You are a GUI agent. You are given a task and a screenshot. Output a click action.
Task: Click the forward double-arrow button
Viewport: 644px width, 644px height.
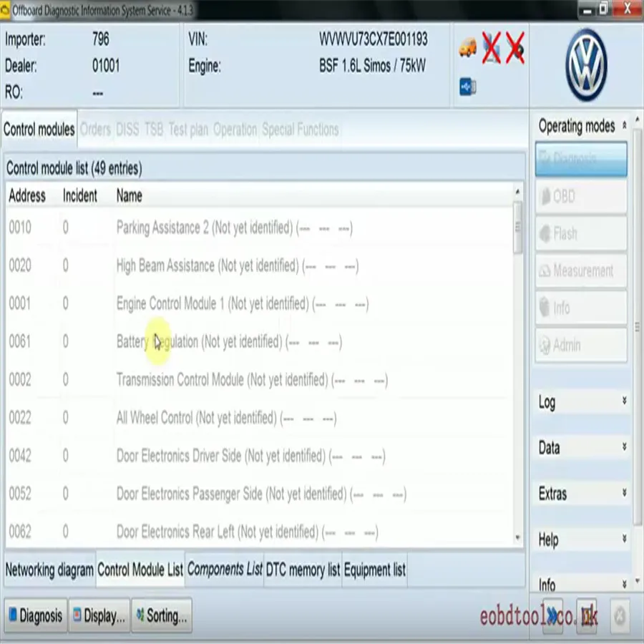tap(553, 615)
